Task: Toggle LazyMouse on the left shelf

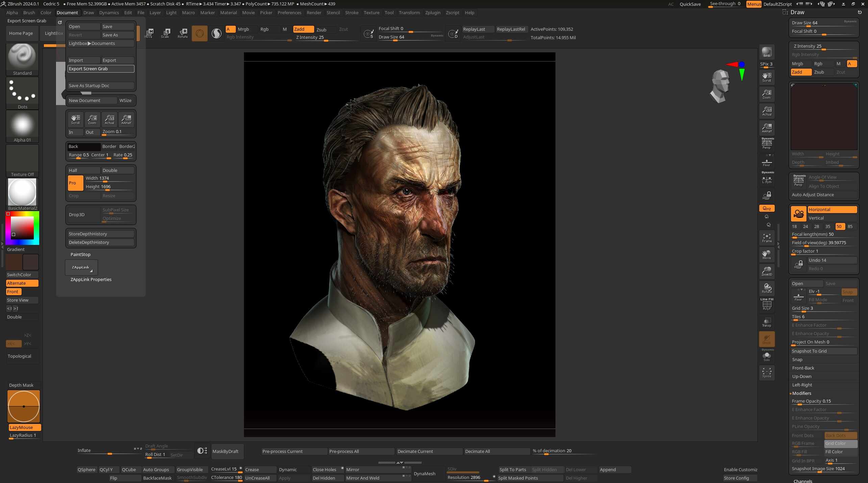Action: coord(23,427)
